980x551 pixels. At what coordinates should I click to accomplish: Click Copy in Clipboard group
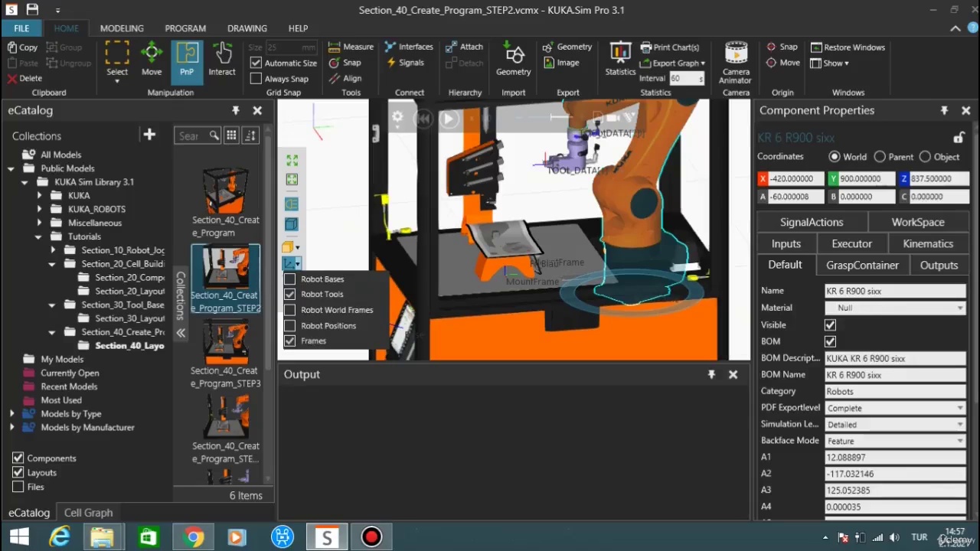click(x=22, y=47)
